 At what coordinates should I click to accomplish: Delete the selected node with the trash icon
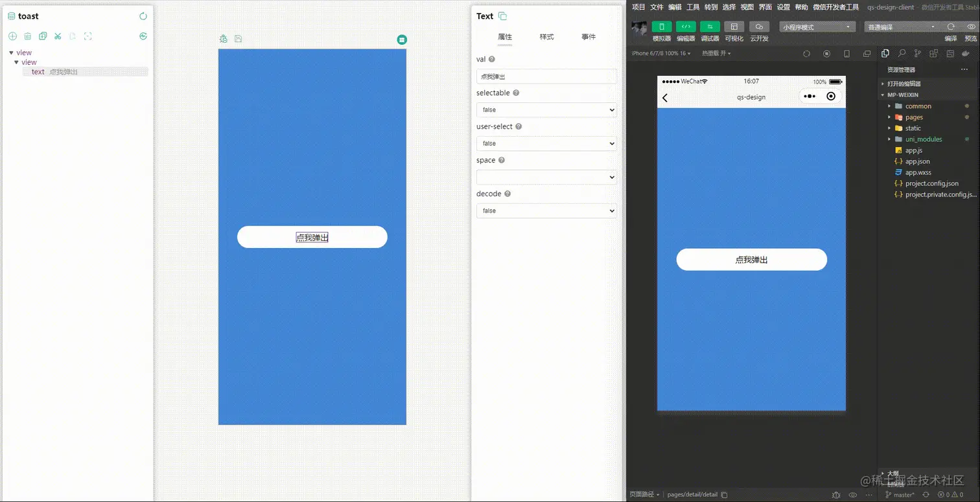28,36
